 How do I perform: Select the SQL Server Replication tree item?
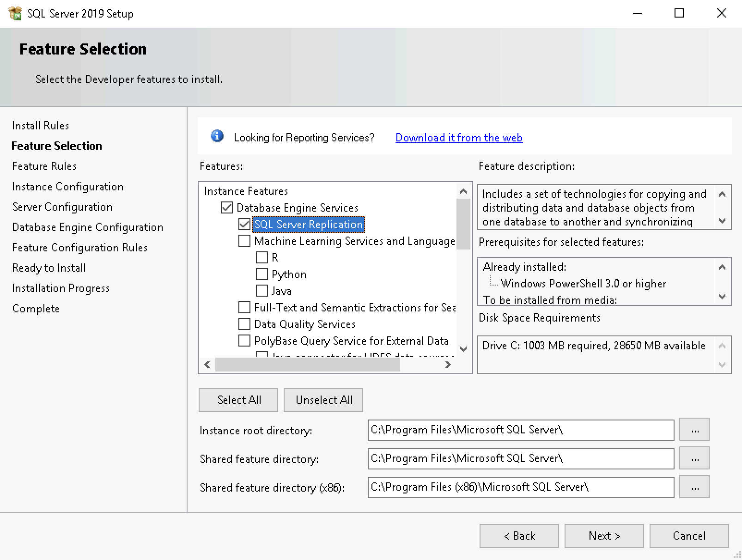point(309,225)
